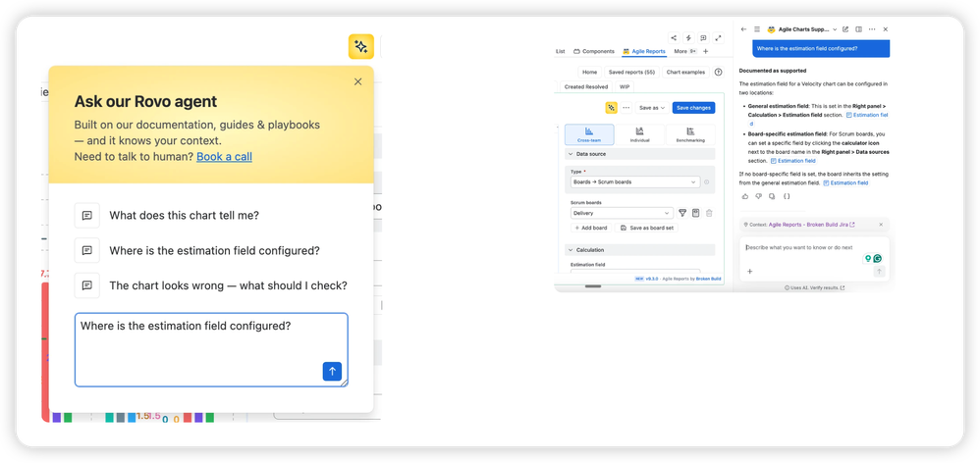Open the Book a call link
This screenshot has height=463, width=980.
click(x=224, y=157)
